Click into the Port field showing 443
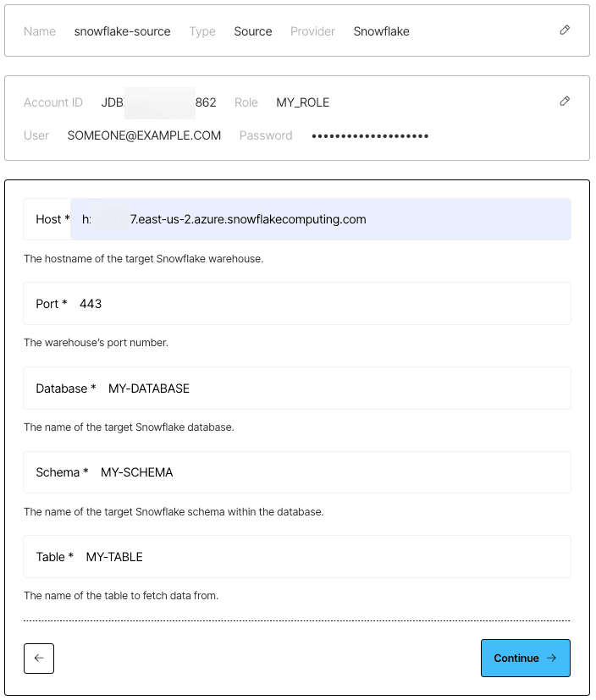Viewport: 596px width, 700px height. pyautogui.click(x=297, y=304)
